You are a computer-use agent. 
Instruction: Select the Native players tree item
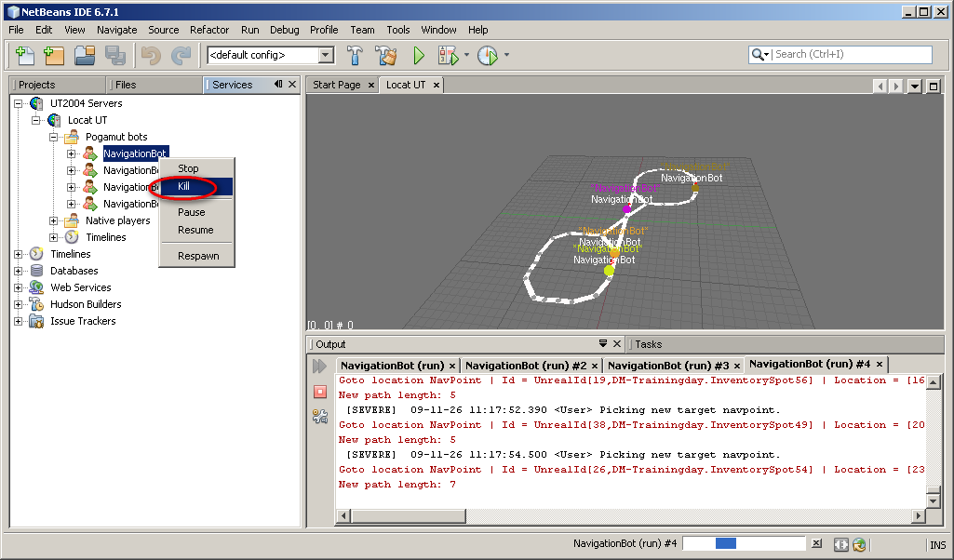tap(117, 220)
